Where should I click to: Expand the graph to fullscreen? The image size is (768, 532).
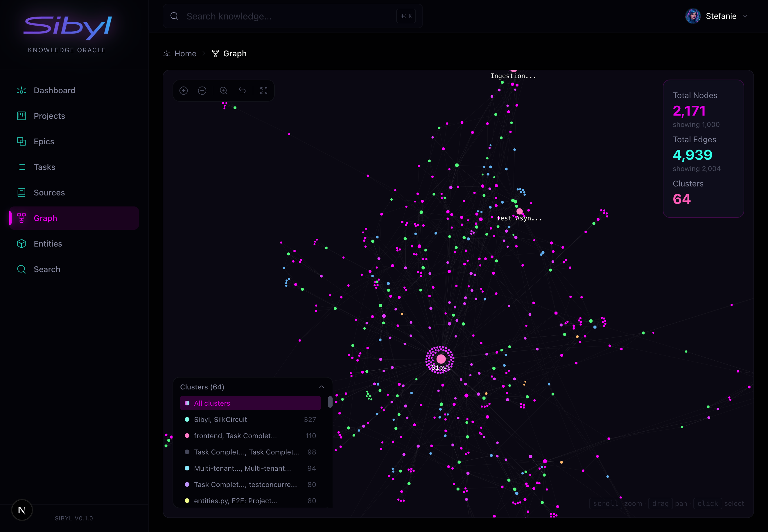[x=263, y=90]
